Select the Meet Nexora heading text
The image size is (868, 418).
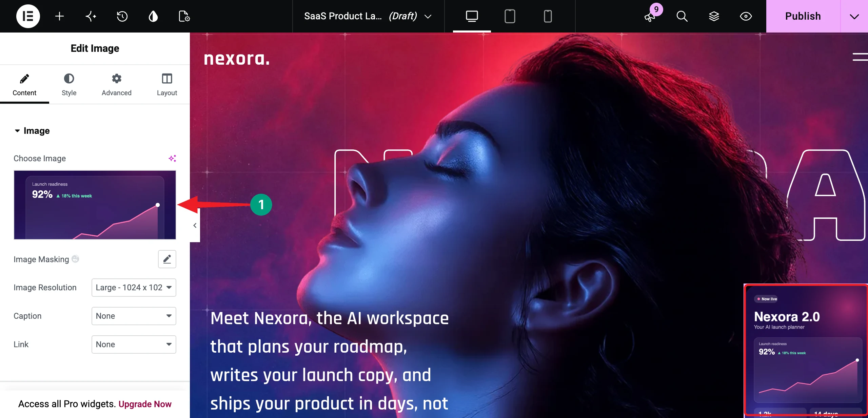point(330,361)
